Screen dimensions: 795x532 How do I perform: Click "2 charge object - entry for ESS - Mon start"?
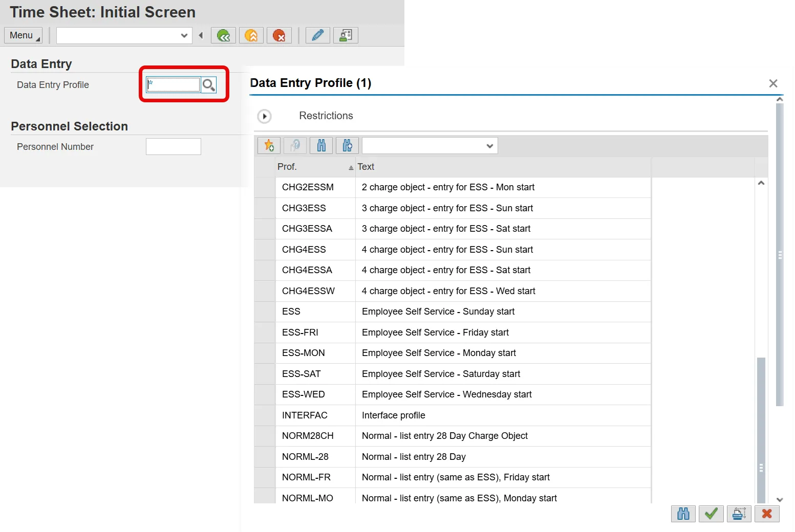click(448, 187)
